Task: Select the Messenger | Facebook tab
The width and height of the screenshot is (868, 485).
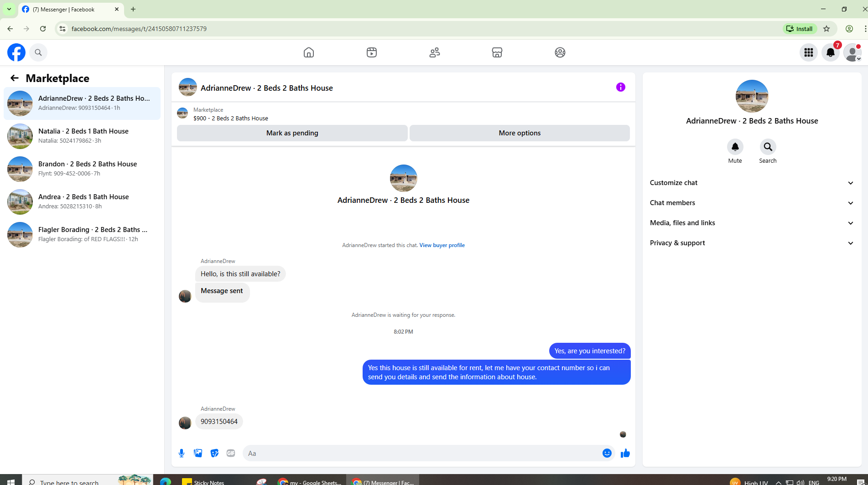Action: coord(71,9)
